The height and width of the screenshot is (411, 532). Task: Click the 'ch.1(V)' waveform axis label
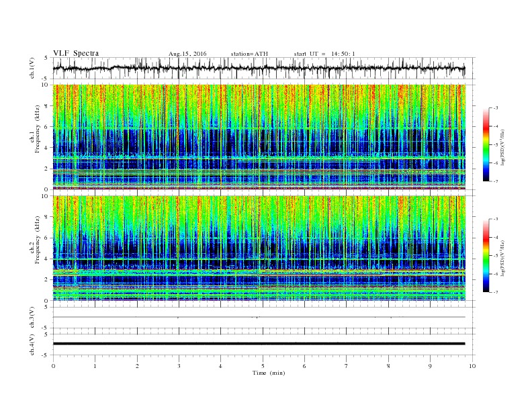click(32, 67)
